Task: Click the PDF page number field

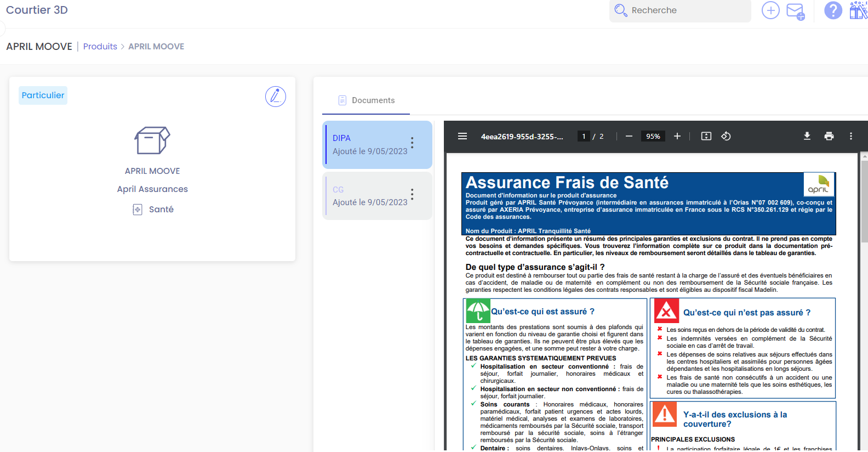Action: [584, 136]
